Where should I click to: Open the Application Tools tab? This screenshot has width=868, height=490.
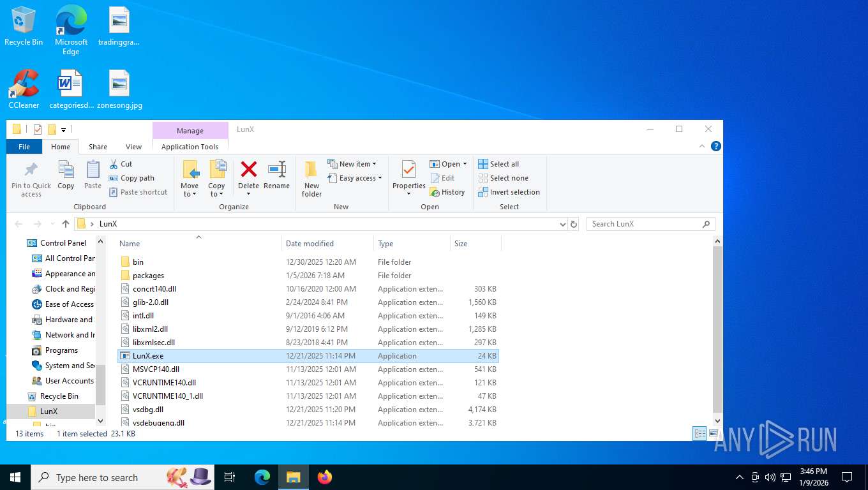pos(190,147)
